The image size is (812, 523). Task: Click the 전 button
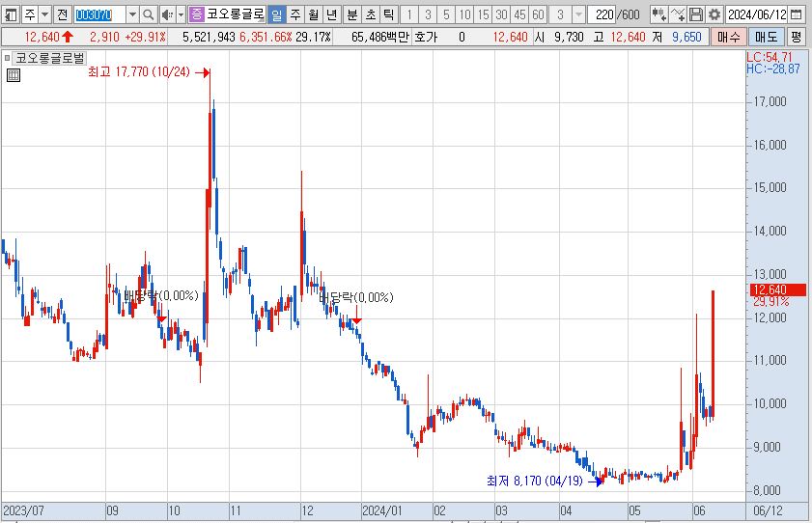pos(62,14)
